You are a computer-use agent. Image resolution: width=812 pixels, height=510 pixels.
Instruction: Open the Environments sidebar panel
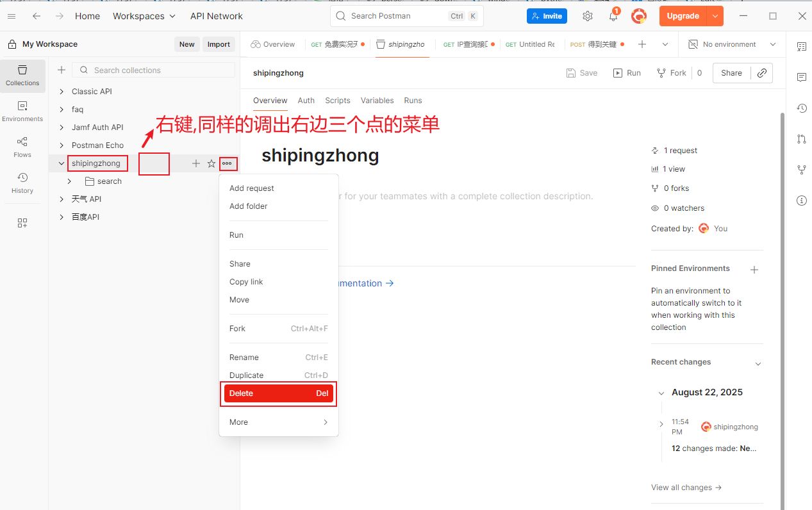pos(22,110)
